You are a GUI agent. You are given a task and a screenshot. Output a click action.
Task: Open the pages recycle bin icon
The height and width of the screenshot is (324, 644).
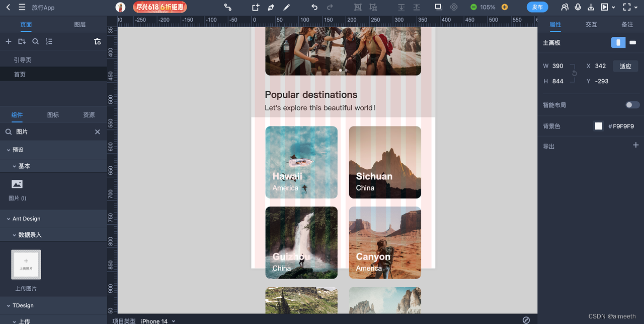pyautogui.click(x=97, y=41)
